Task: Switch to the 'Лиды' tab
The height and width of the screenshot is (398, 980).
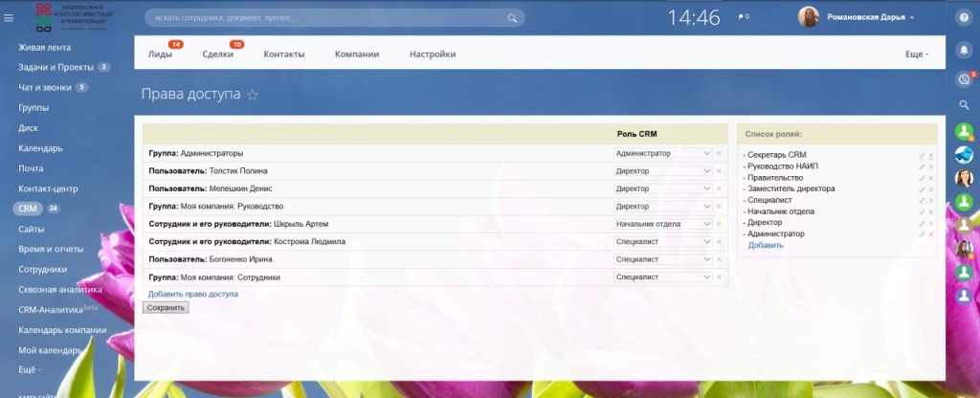Action: (x=160, y=55)
